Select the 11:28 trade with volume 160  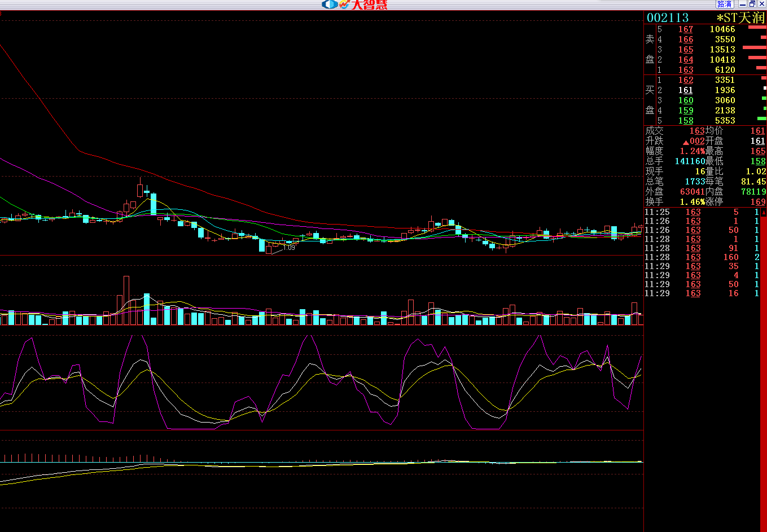702,257
